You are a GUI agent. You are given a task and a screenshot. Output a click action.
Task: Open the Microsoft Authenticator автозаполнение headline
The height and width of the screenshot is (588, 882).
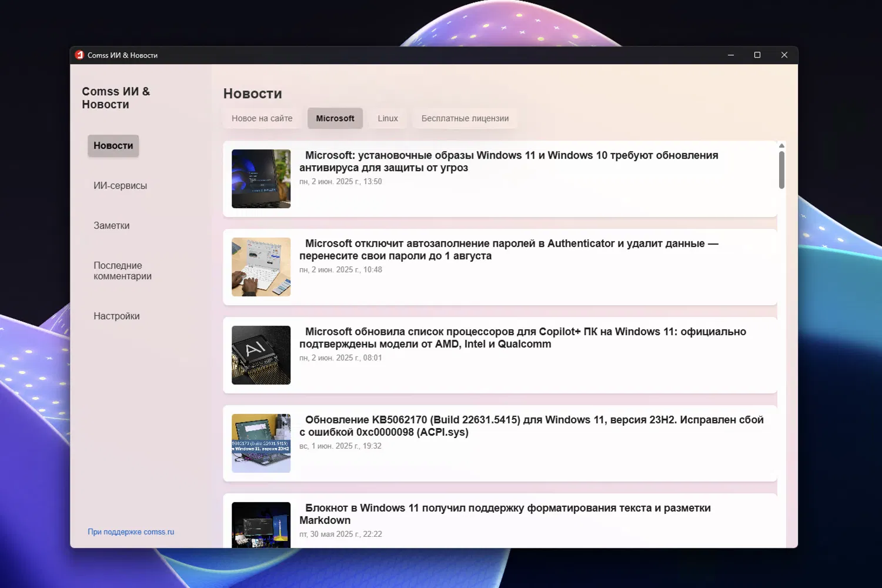(x=509, y=250)
